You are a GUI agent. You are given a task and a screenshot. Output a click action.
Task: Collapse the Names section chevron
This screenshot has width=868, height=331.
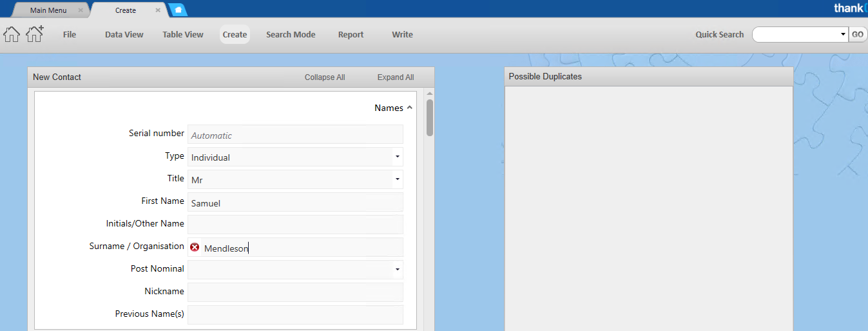(410, 108)
